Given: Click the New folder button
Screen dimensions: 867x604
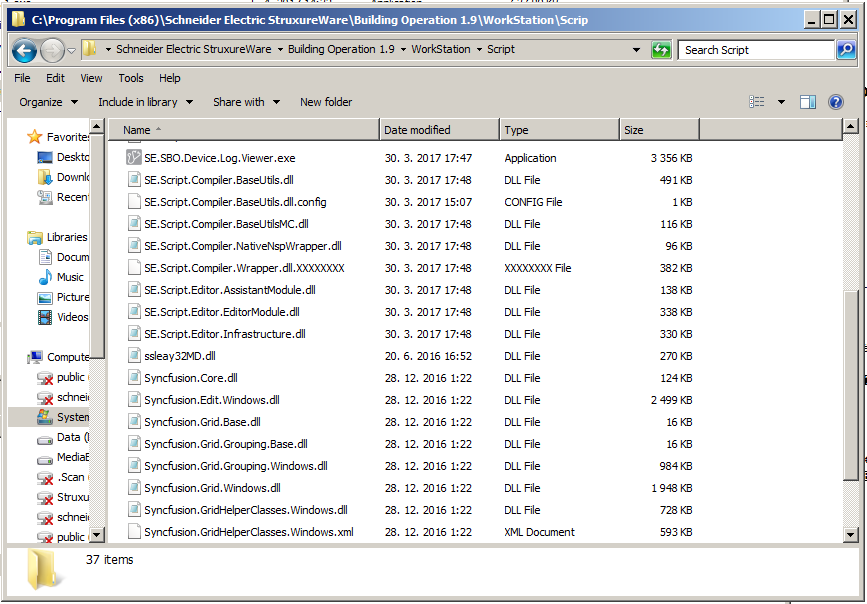Looking at the screenshot, I should [326, 102].
